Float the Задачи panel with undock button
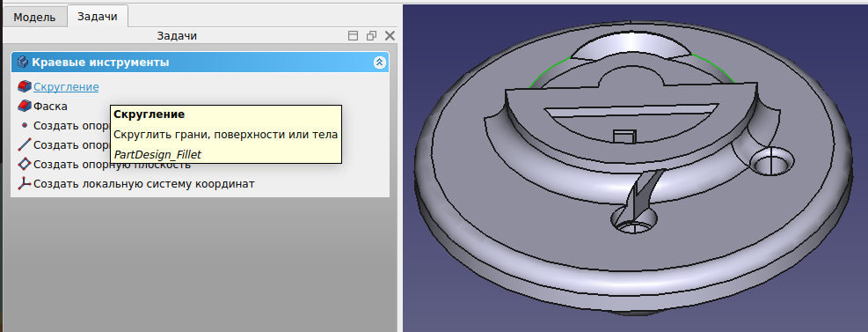Screen dimensions: 868x332 point(371,35)
